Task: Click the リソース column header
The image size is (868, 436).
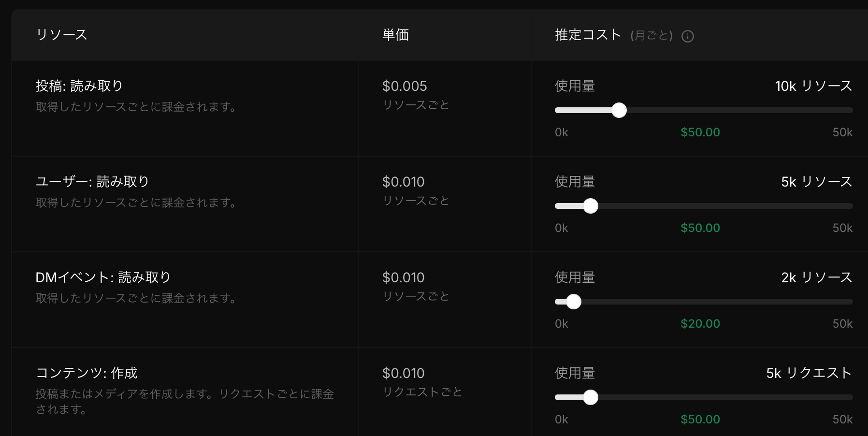Action: 62,35
